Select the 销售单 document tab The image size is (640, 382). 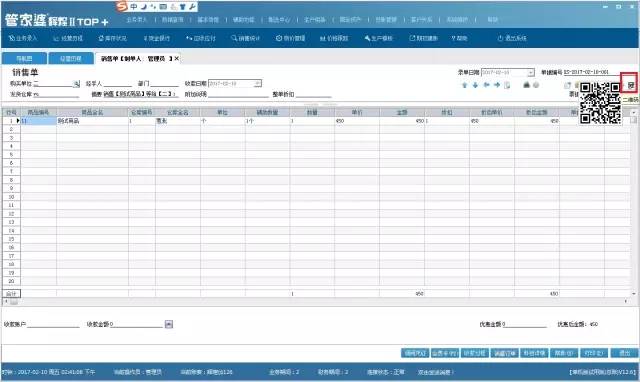click(x=137, y=59)
